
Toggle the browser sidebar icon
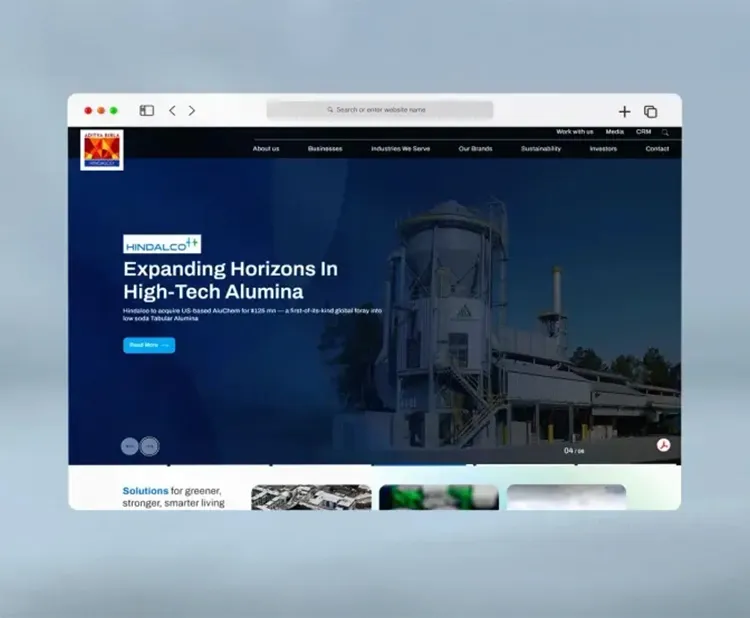(146, 110)
